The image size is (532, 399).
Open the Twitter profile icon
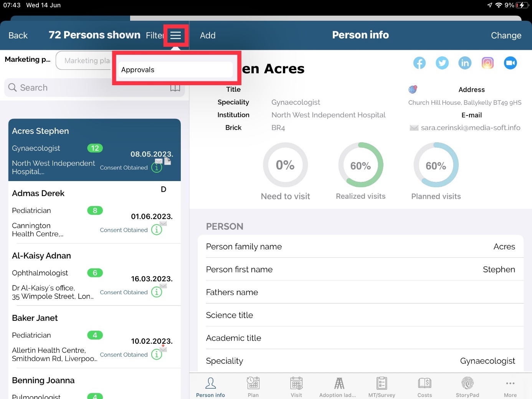pos(442,63)
